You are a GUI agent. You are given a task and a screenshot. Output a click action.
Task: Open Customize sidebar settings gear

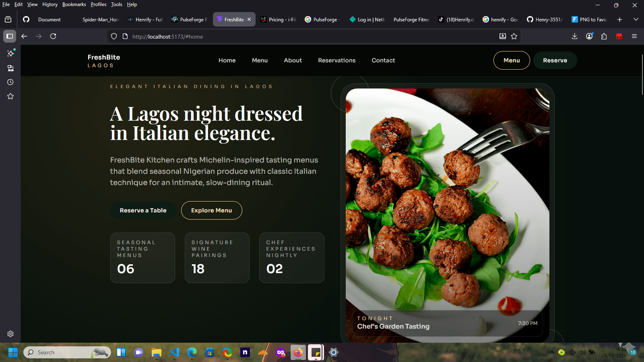(10, 334)
